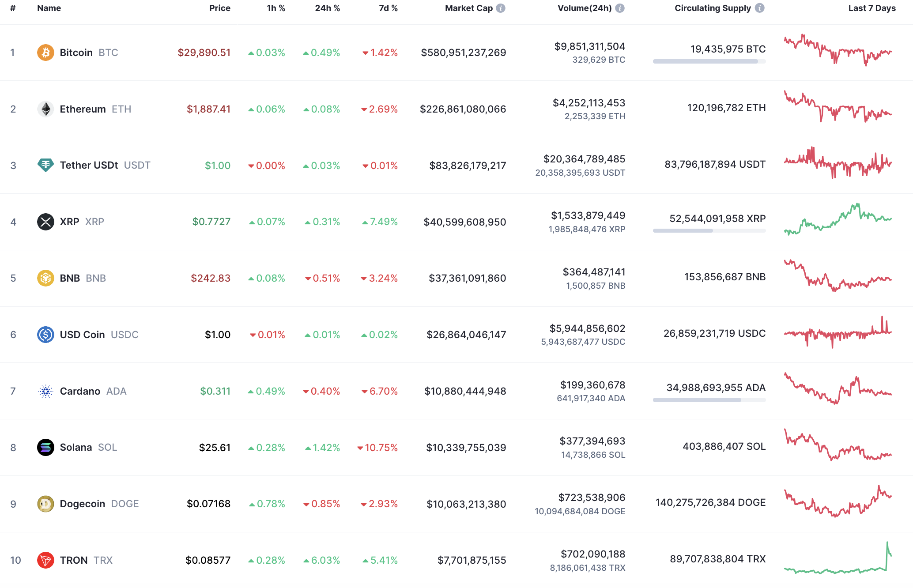The image size is (913, 588).
Task: Click the XRP logo icon
Action: tap(45, 222)
